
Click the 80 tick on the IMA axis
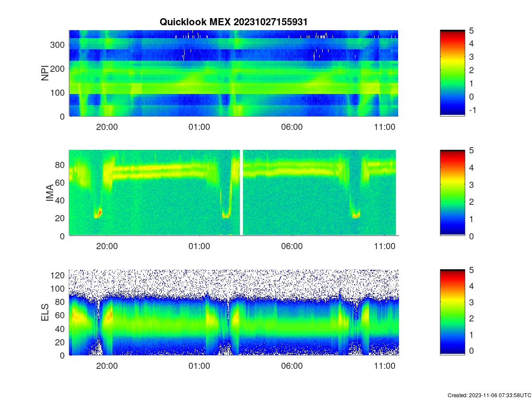coord(61,164)
